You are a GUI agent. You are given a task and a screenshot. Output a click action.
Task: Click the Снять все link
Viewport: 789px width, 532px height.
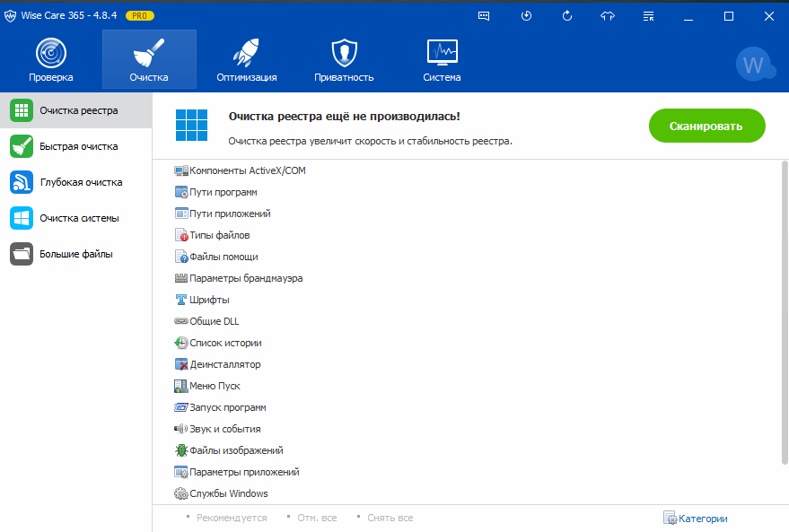click(x=390, y=518)
